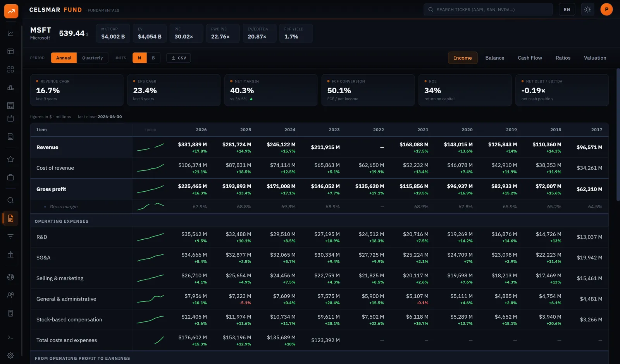Click the bank building sidebar icon
The width and height of the screenshot is (620, 364).
click(10, 254)
